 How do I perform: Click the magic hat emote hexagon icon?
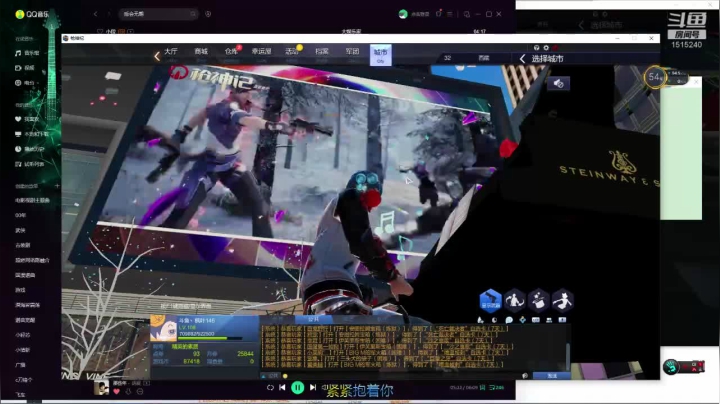[538, 301]
